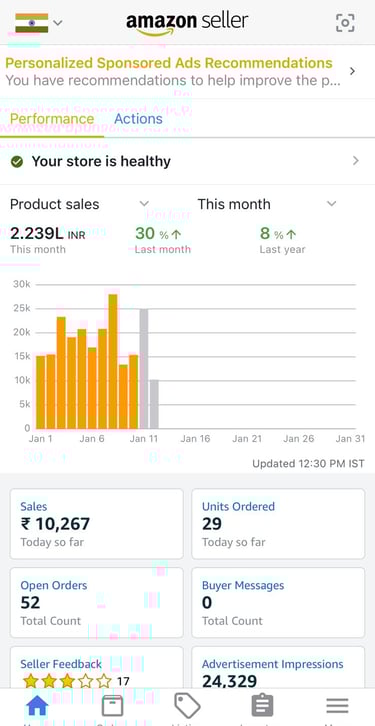Open store health details chevron
The height and width of the screenshot is (726, 375).
(356, 161)
